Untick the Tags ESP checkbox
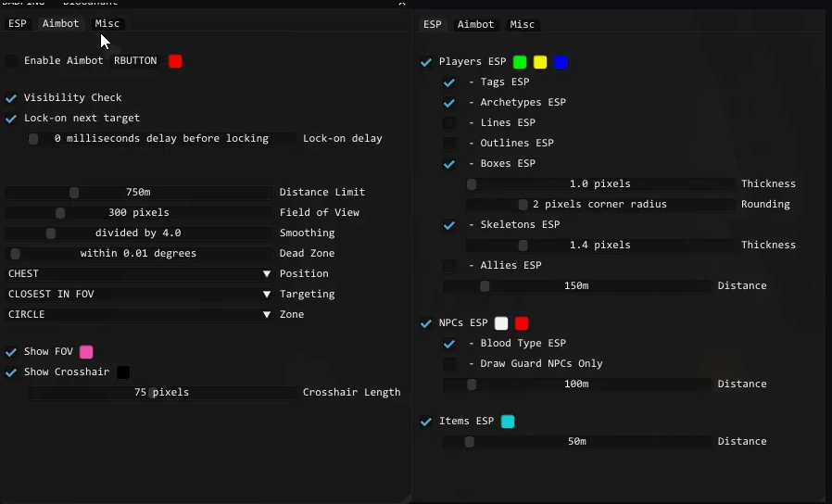The width and height of the screenshot is (832, 504). tap(449, 82)
